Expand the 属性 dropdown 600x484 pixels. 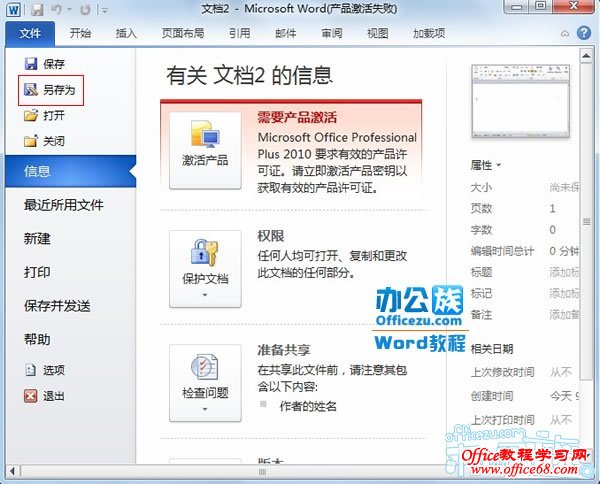tap(486, 165)
